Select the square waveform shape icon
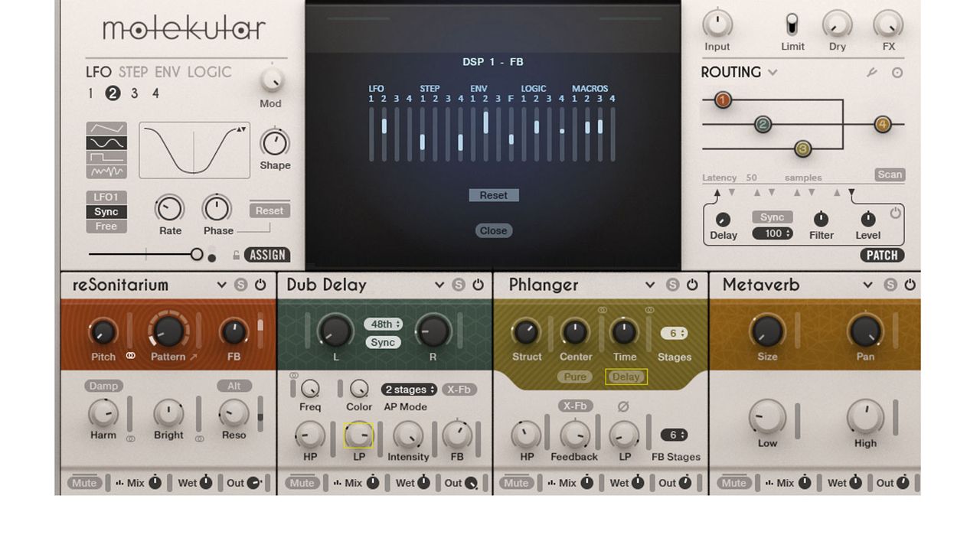 pyautogui.click(x=106, y=157)
